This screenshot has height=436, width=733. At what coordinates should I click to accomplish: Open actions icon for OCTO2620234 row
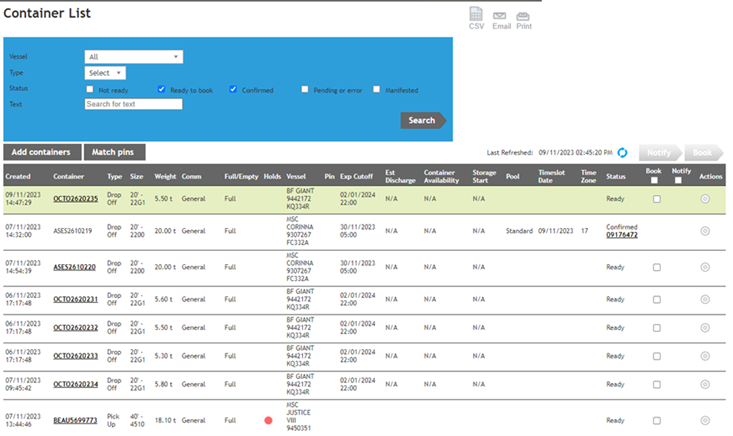pyautogui.click(x=705, y=384)
